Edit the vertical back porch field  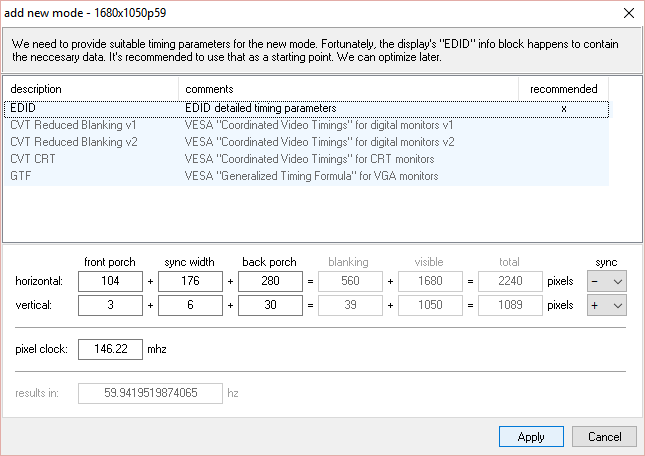(x=270, y=305)
